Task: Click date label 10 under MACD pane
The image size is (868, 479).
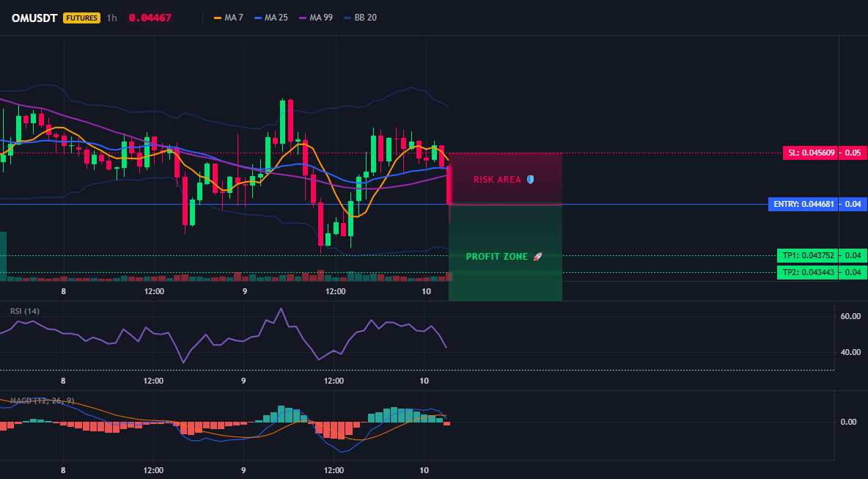Action: [x=424, y=470]
